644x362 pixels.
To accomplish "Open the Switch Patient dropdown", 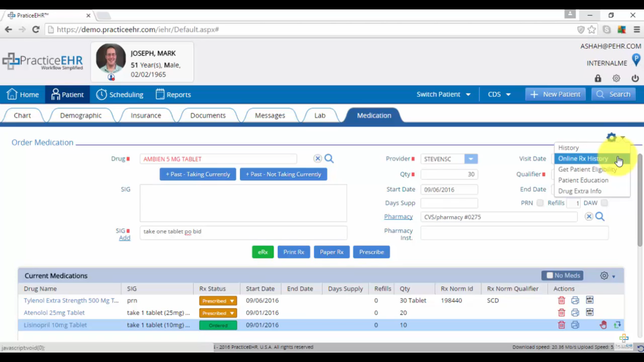I will 443,94.
